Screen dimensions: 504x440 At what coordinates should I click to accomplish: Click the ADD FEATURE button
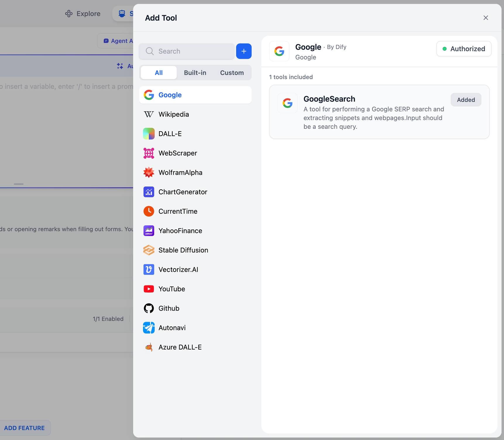25,428
